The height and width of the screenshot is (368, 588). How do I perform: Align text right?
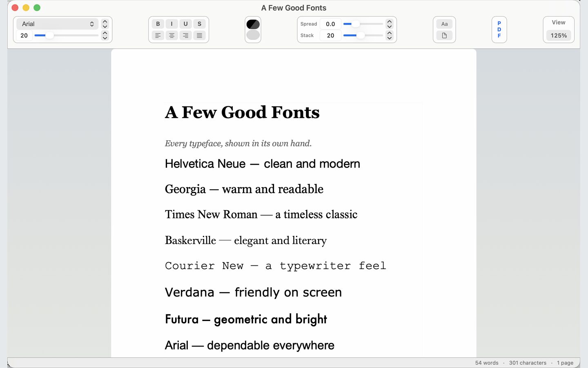(x=185, y=36)
